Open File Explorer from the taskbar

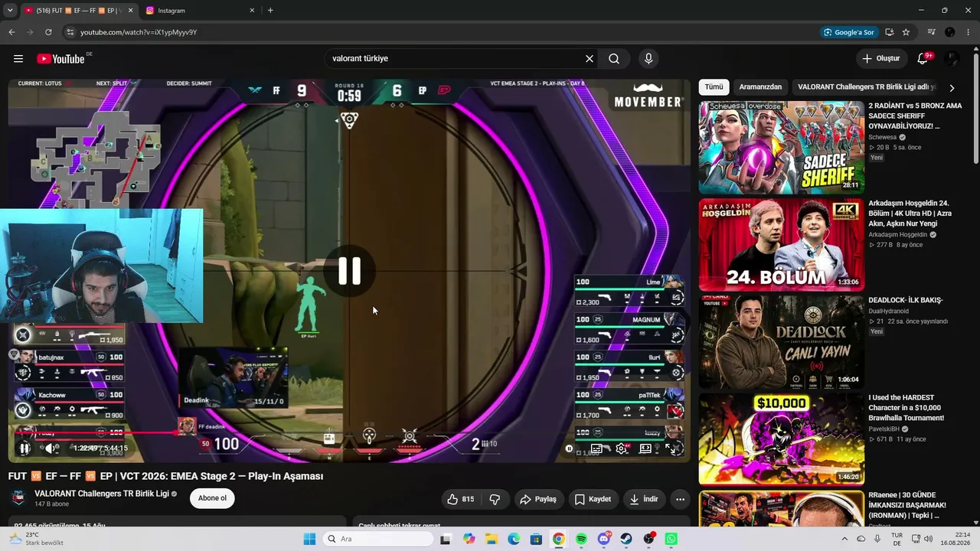pyautogui.click(x=491, y=539)
